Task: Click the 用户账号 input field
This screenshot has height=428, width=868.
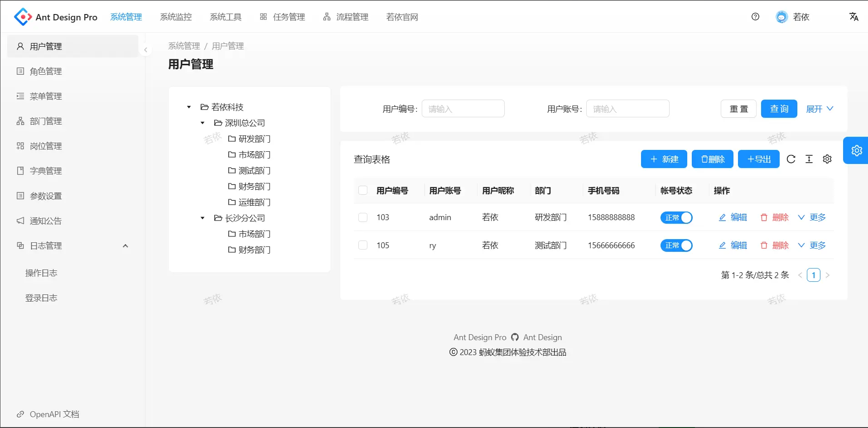Action: (x=628, y=109)
